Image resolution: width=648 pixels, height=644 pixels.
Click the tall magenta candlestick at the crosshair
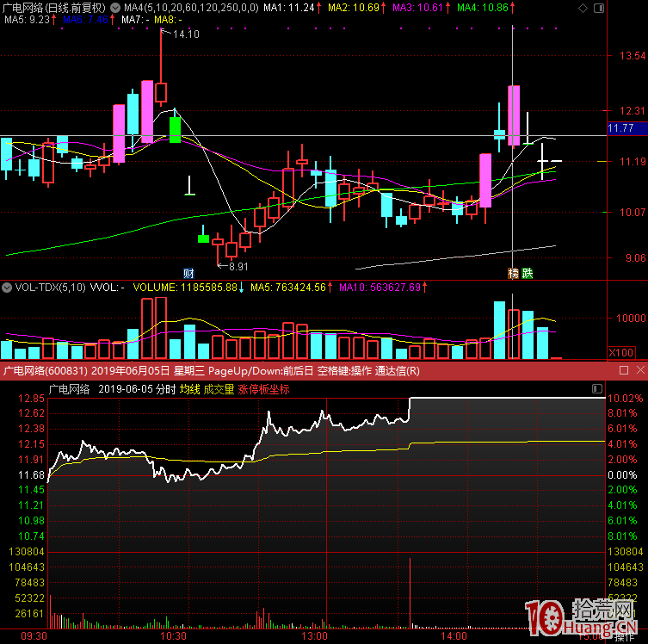click(514, 115)
